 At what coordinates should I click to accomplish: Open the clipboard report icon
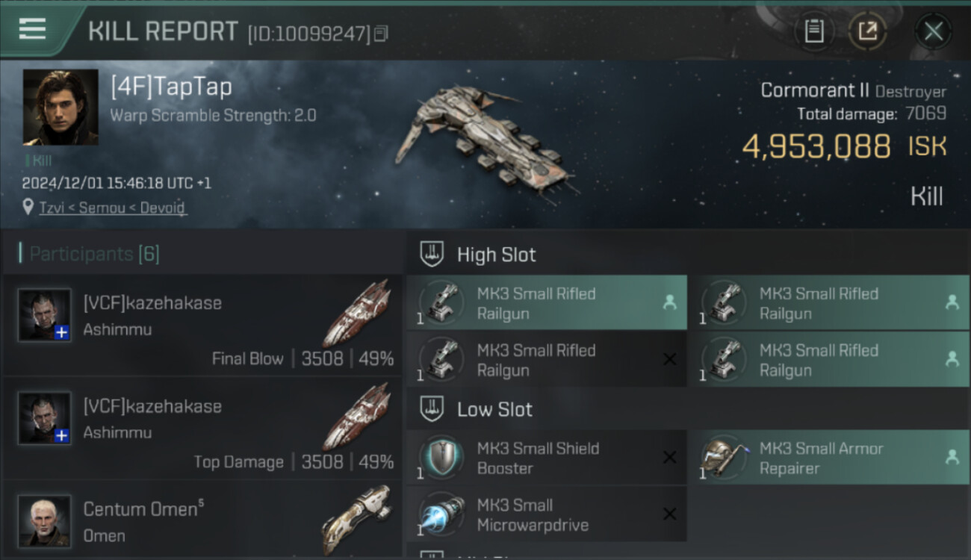pyautogui.click(x=813, y=31)
